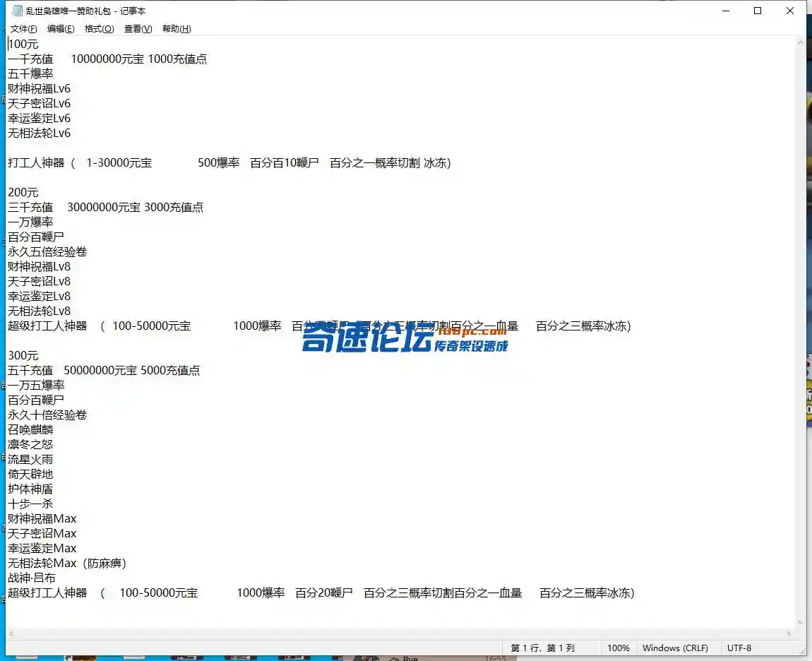The width and height of the screenshot is (812, 661).
Task: Click the 永久十倍经验卷 line
Action: coord(47,415)
